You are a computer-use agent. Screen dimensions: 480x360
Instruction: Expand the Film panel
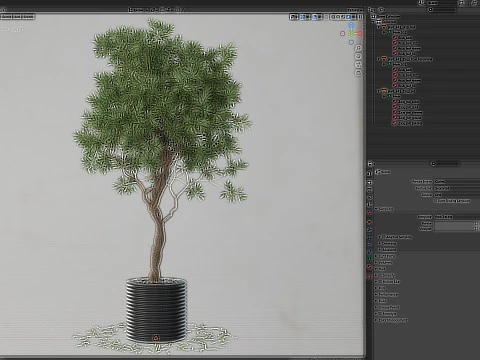click(x=376, y=288)
